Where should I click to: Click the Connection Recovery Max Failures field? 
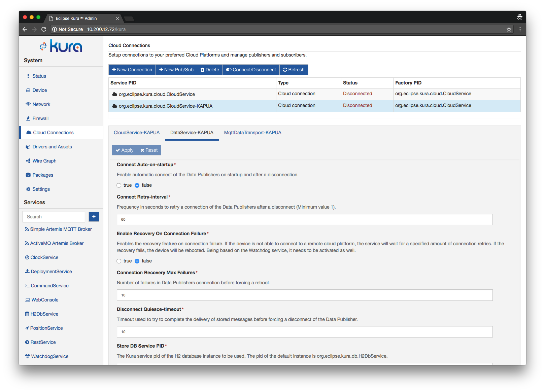305,295
